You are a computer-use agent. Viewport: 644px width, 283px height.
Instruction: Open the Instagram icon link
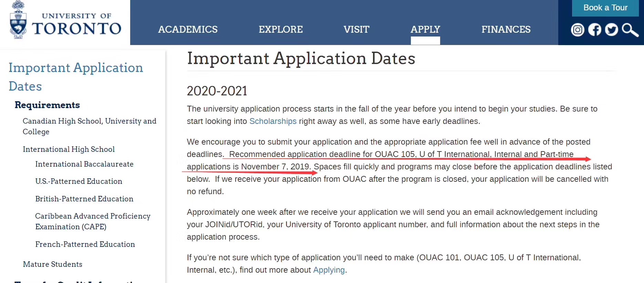[x=578, y=30]
